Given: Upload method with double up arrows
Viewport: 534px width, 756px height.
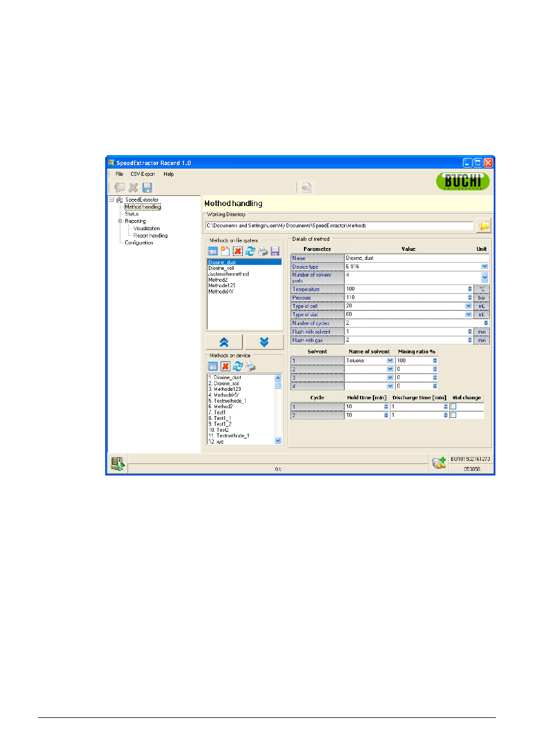Looking at the screenshot, I should (x=224, y=342).
